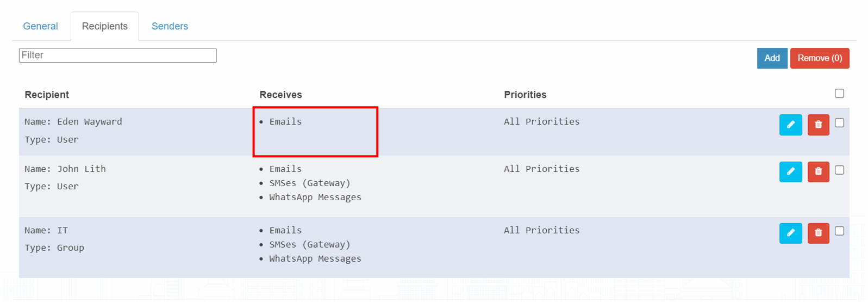Tick the select-all checkbox in header

(839, 94)
